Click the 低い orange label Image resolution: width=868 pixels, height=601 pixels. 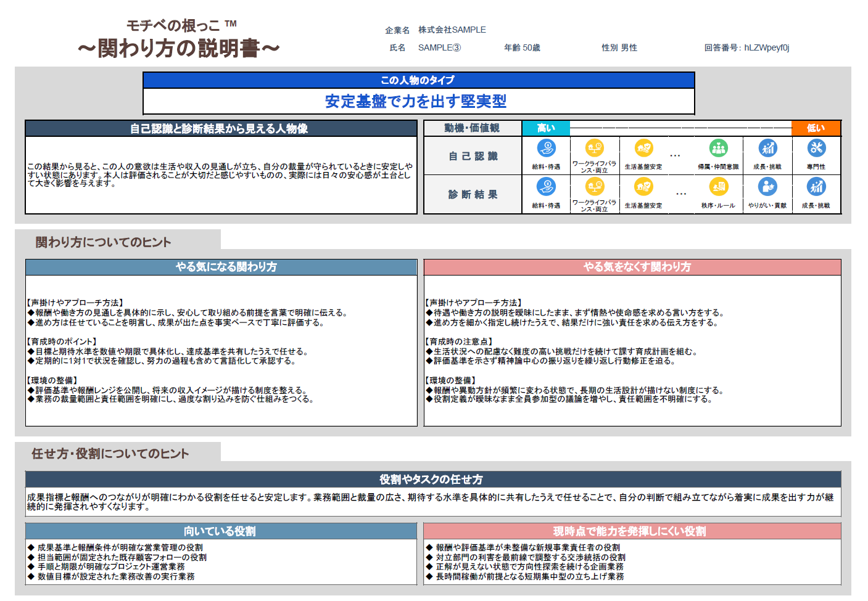(x=817, y=128)
